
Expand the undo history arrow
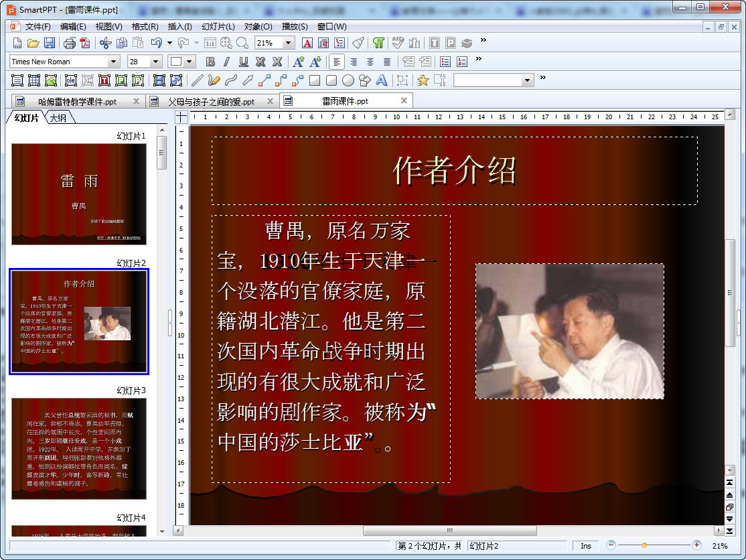coord(169,44)
